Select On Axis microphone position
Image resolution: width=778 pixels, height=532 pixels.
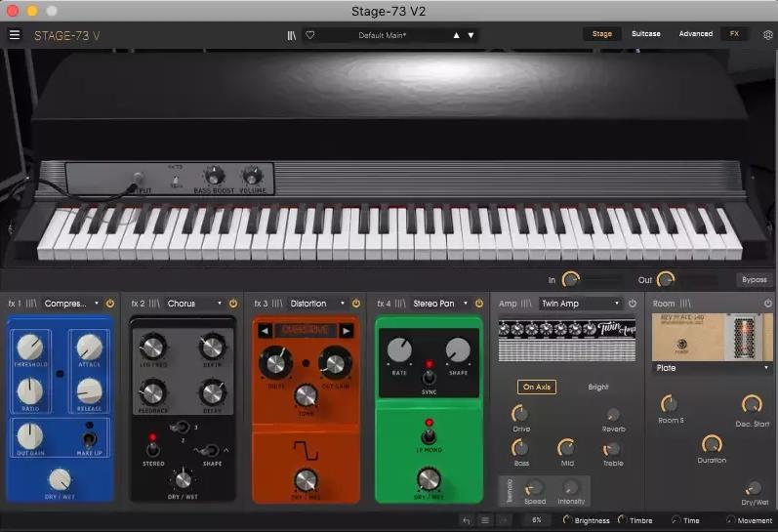click(536, 387)
